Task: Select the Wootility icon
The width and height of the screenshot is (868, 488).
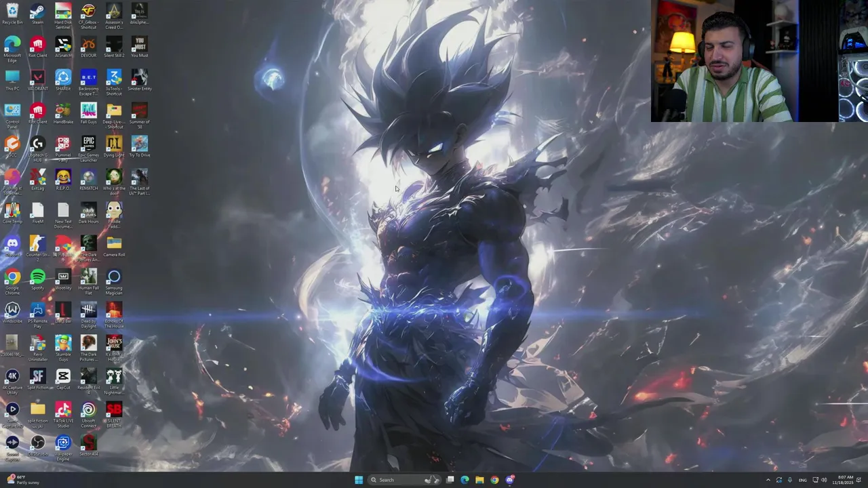Action: click(x=63, y=279)
